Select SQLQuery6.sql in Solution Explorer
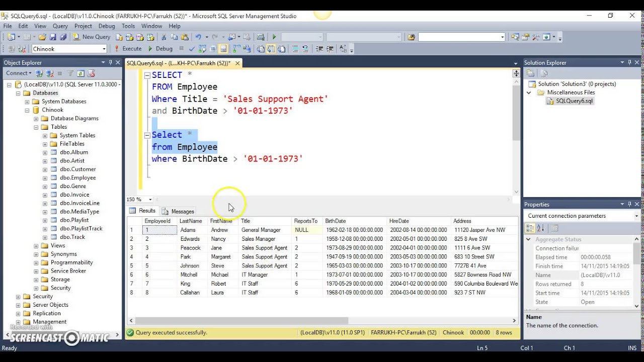Screen dimensions: 644x362 [x=574, y=101]
